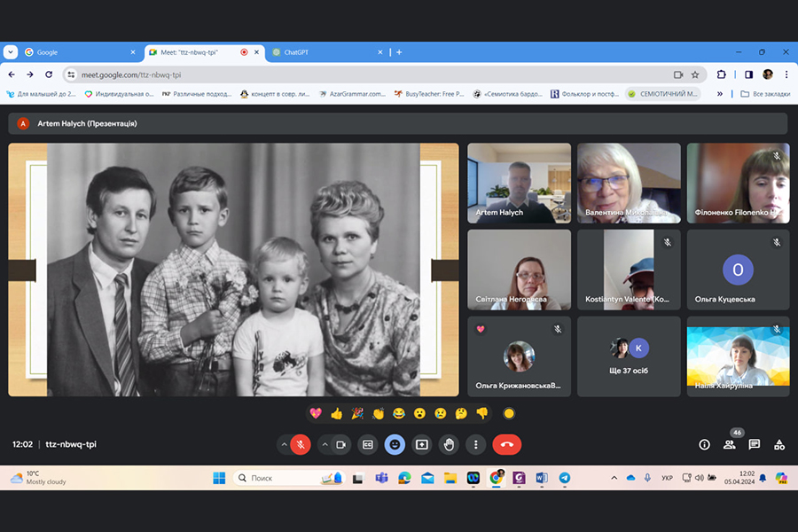Image resolution: width=798 pixels, height=532 pixels.
Task: Raise your hand in the meeting
Action: coord(449,444)
